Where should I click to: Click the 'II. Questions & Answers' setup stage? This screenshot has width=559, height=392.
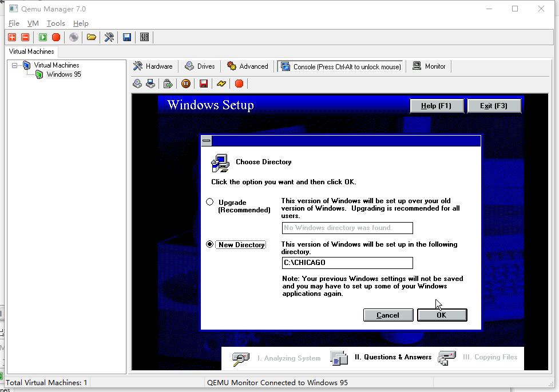pos(393,357)
